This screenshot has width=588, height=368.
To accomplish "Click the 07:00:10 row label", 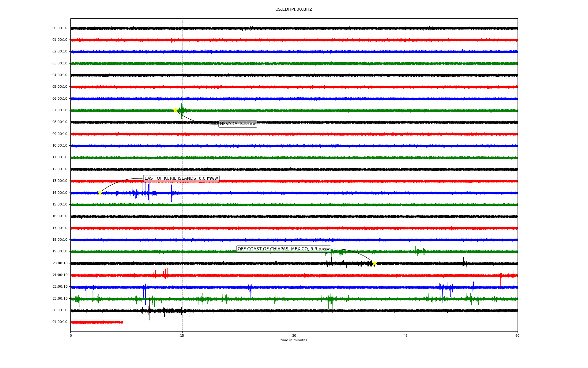I will tap(60, 110).
